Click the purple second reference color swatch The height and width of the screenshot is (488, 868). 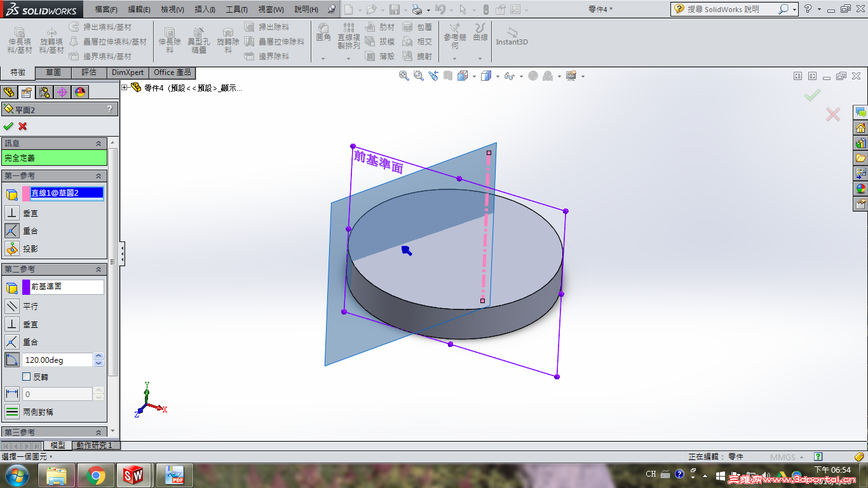(26, 287)
